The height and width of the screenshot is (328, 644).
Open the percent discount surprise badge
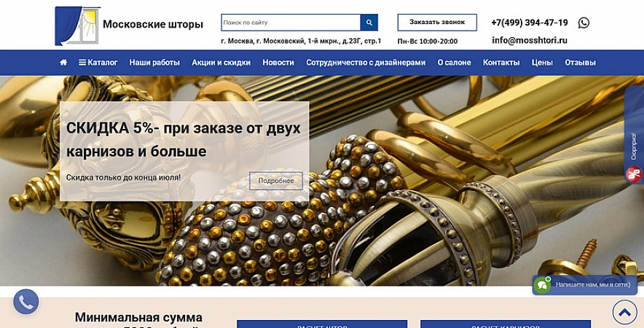[633, 174]
